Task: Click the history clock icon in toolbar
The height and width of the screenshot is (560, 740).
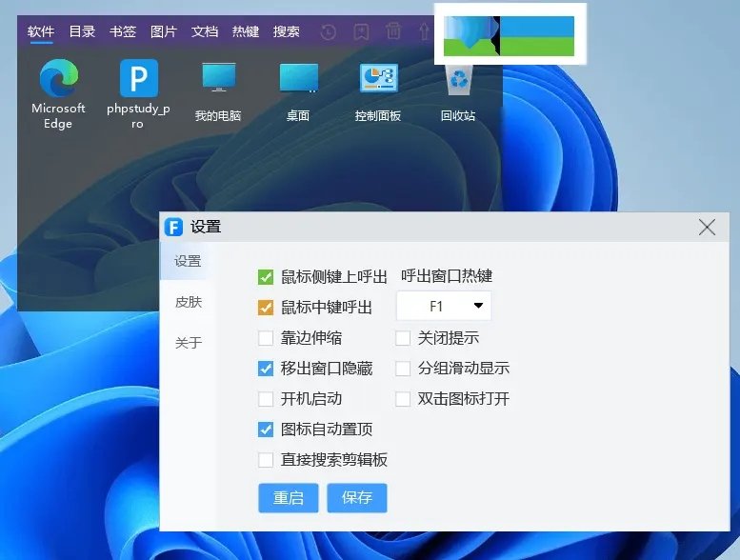Action: pyautogui.click(x=329, y=31)
